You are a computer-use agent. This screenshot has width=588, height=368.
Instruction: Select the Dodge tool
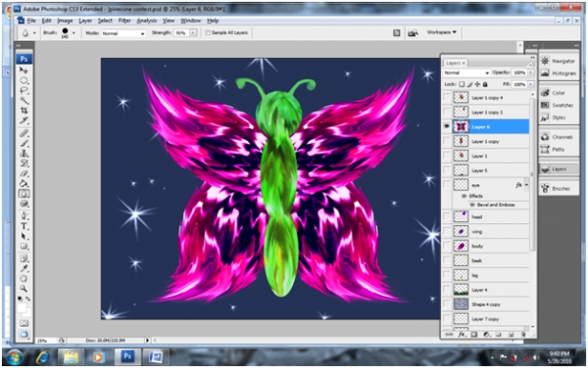pos(24,204)
